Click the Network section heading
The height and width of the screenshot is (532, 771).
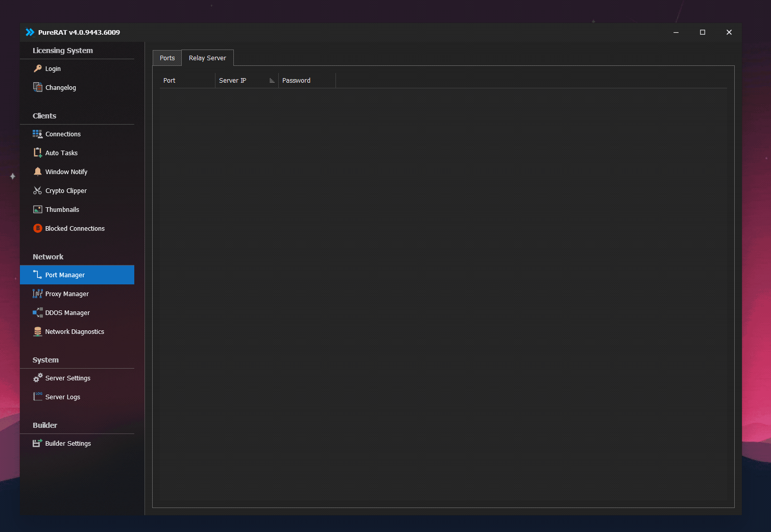tap(48, 257)
